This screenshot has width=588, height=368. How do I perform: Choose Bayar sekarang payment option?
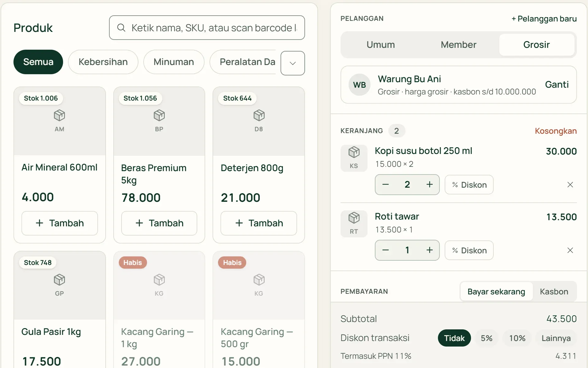pos(496,292)
